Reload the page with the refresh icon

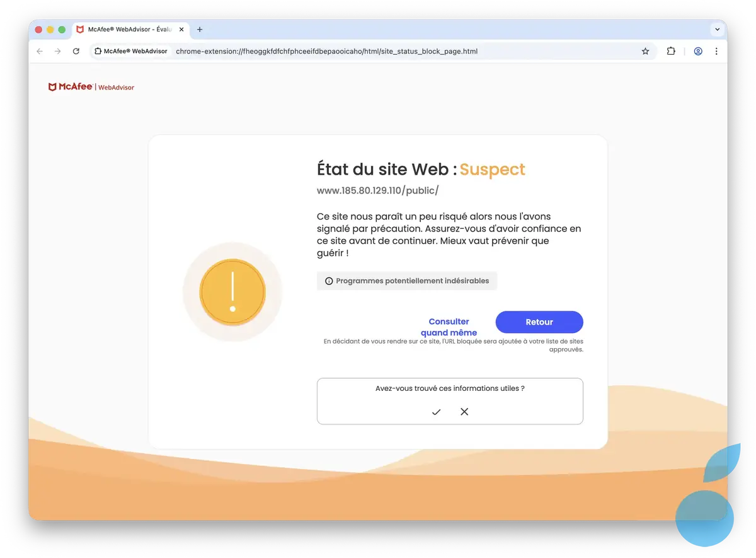pos(76,51)
